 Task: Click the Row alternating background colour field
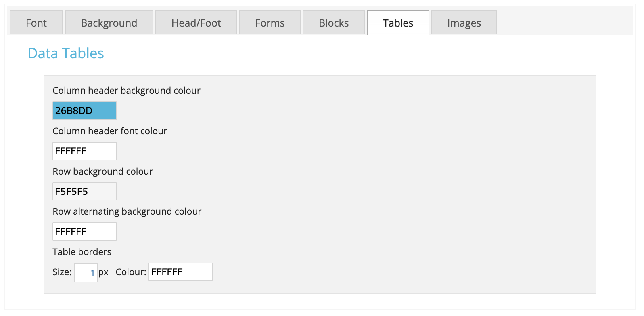85,232
